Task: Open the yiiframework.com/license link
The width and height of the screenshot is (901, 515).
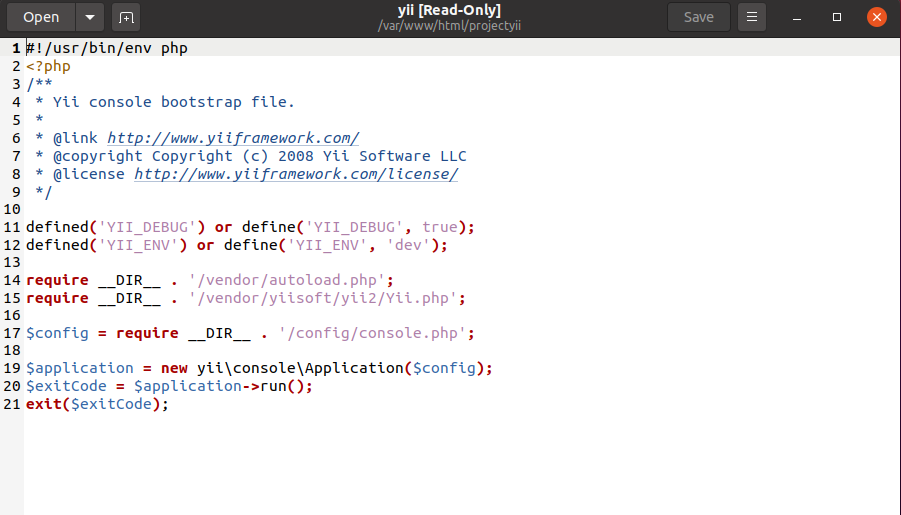Action: coord(296,174)
